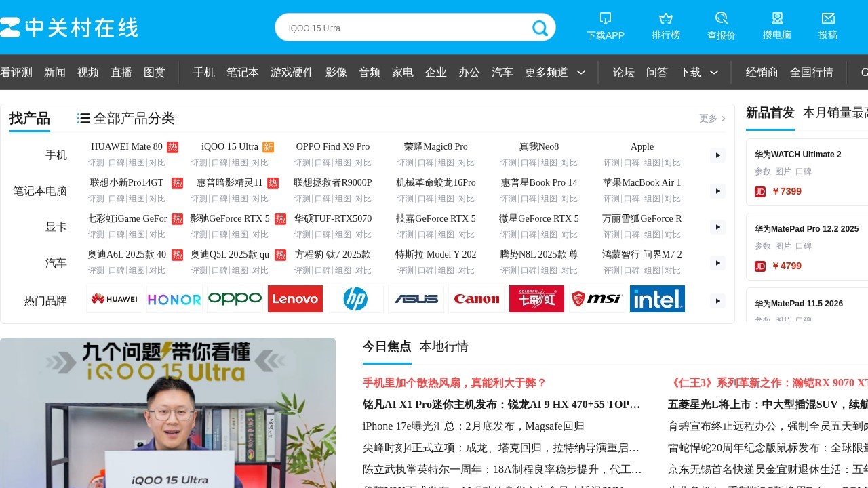Open the 下载APP download icon
The image size is (868, 488).
tap(606, 18)
